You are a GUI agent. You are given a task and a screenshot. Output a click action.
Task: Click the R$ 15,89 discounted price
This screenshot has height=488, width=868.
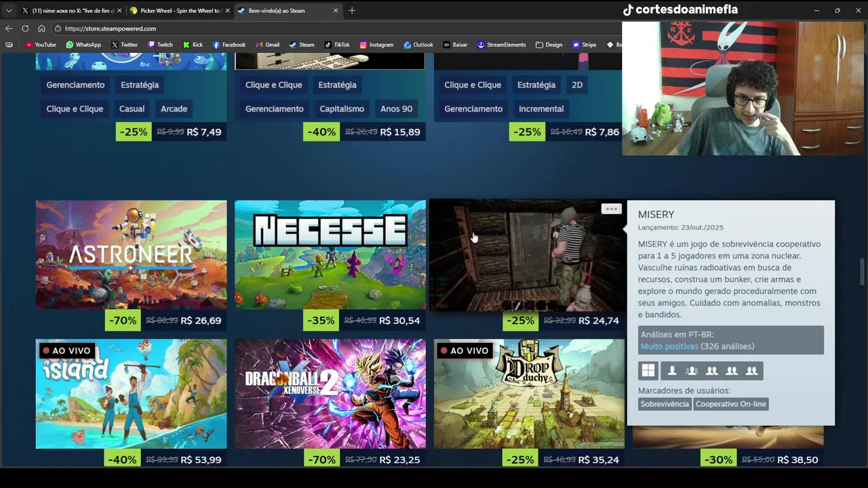[400, 132]
